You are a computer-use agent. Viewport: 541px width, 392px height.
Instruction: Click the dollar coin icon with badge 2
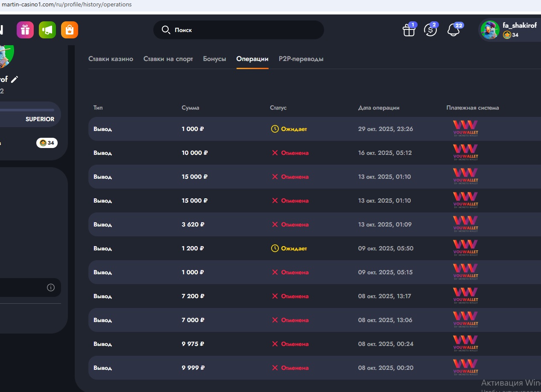pyautogui.click(x=430, y=30)
